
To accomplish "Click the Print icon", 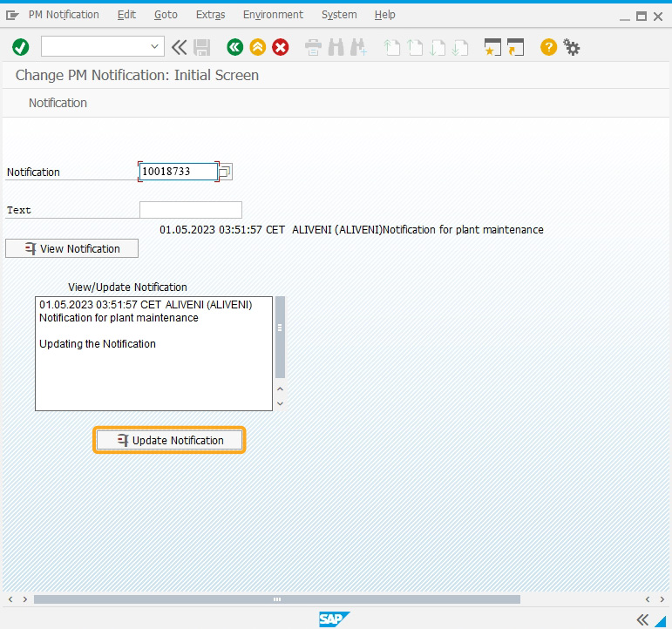I will click(313, 47).
